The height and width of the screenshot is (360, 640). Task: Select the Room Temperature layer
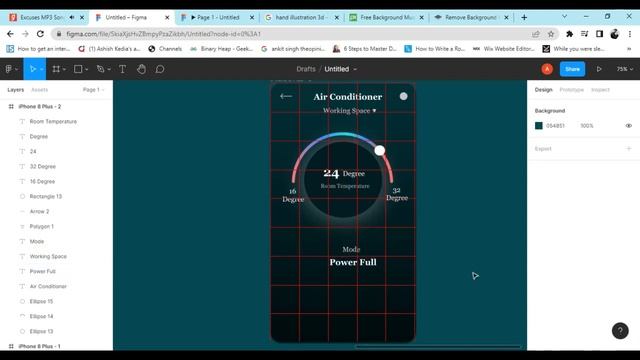coord(53,122)
